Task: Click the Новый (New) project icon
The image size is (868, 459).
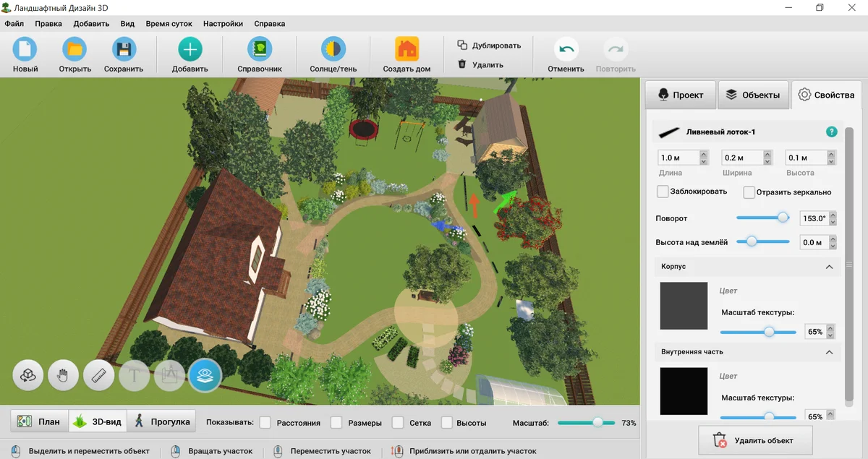Action: click(25, 50)
